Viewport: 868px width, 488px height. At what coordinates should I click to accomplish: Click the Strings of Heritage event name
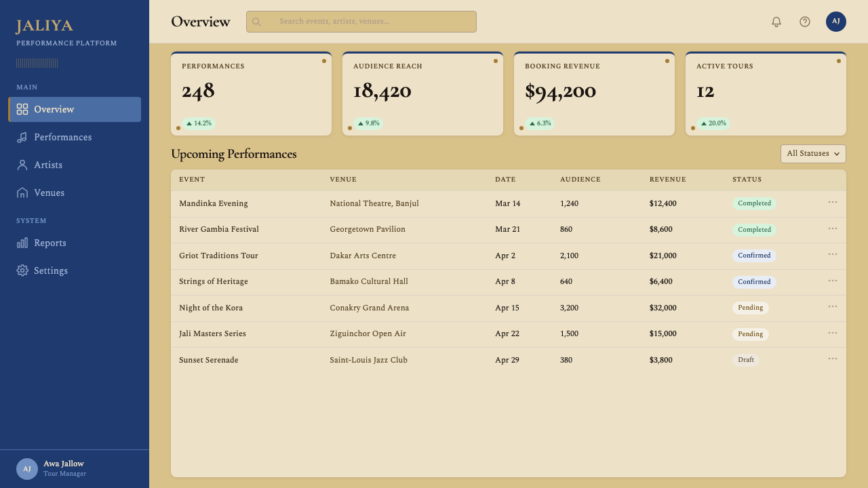pyautogui.click(x=214, y=281)
